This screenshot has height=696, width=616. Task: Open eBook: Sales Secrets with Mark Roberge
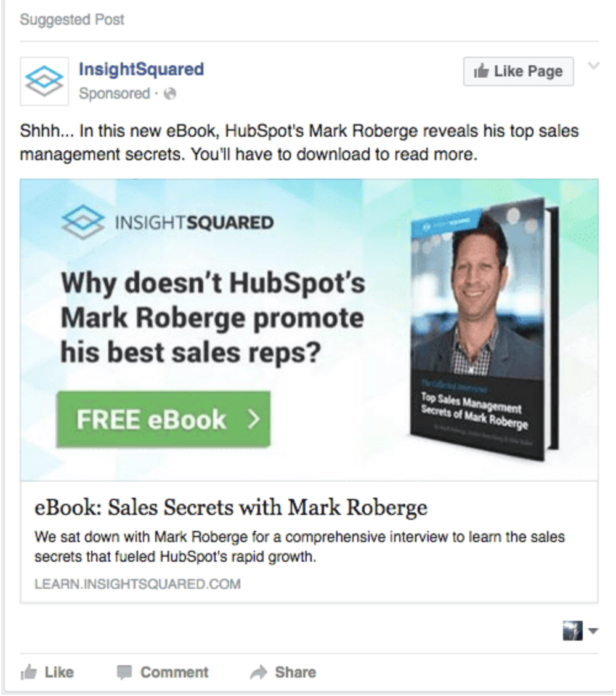click(231, 508)
